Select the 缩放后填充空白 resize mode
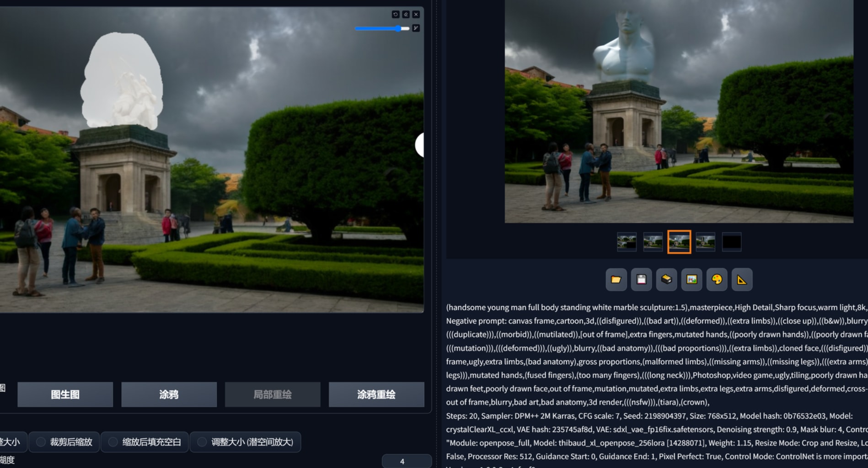This screenshot has height=468, width=868. click(x=145, y=442)
